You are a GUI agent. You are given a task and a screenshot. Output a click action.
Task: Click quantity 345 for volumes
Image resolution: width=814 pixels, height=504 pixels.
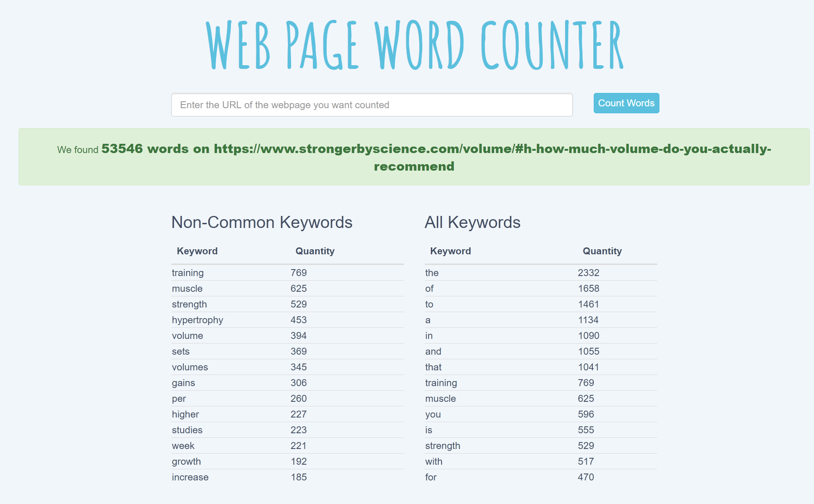[298, 367]
